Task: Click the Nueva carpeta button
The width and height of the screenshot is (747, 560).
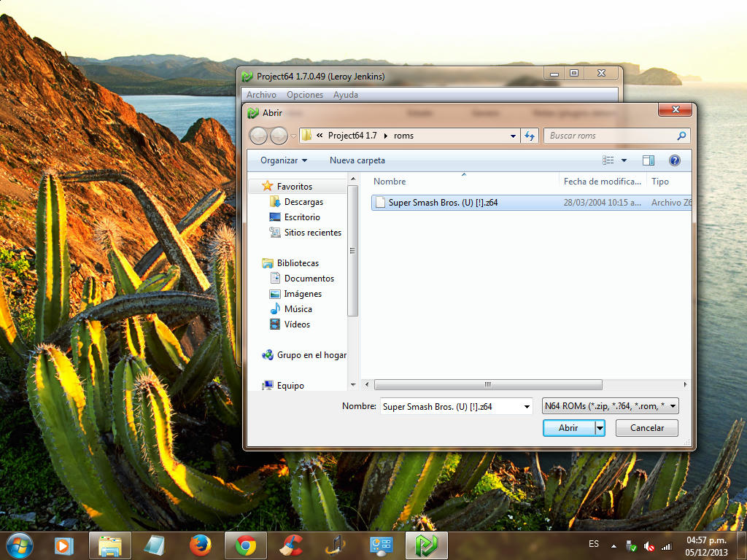Action: coord(357,160)
